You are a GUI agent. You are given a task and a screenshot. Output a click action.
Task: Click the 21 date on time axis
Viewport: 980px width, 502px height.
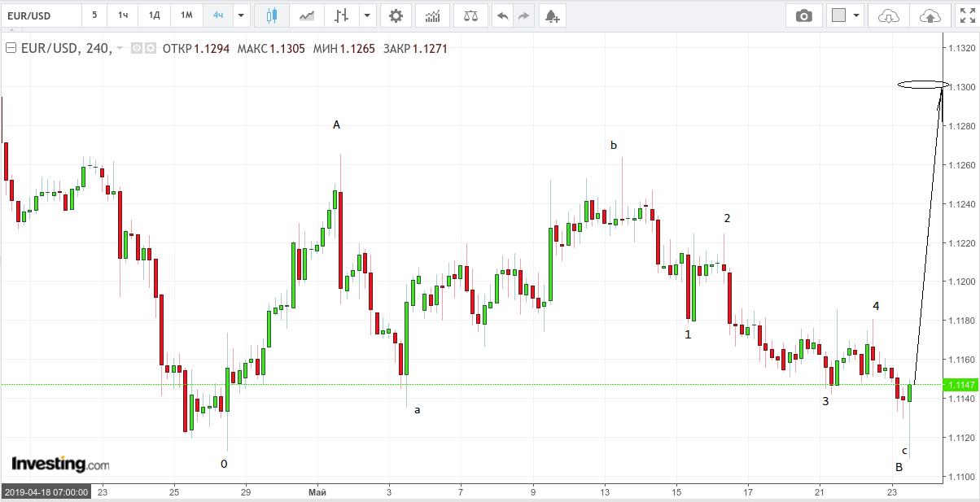point(820,492)
